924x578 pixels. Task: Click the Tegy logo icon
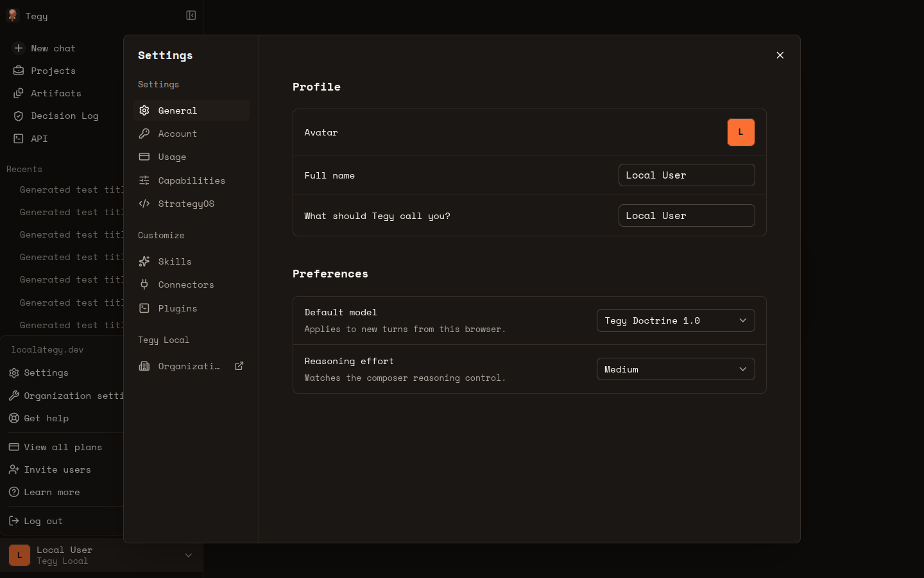[x=12, y=15]
